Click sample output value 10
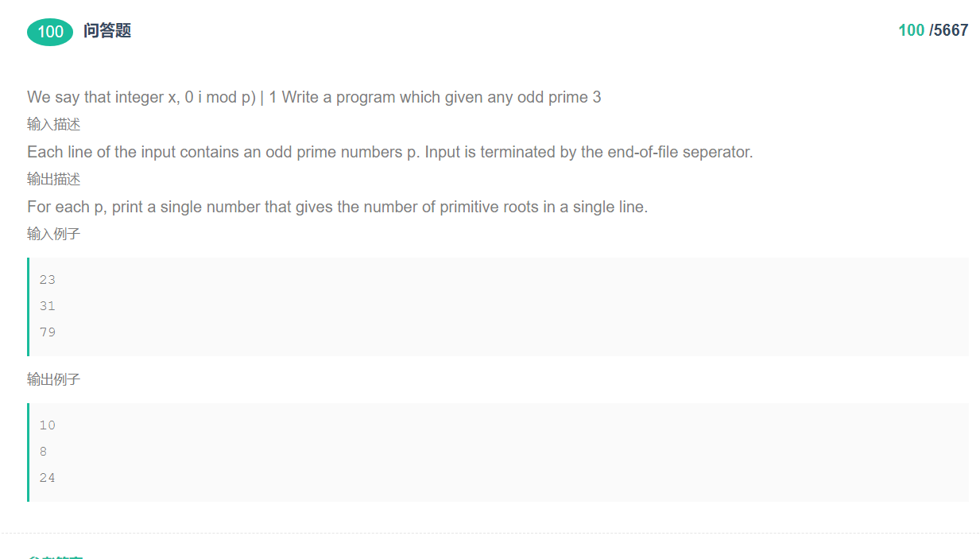This screenshot has width=980, height=559. 48,425
